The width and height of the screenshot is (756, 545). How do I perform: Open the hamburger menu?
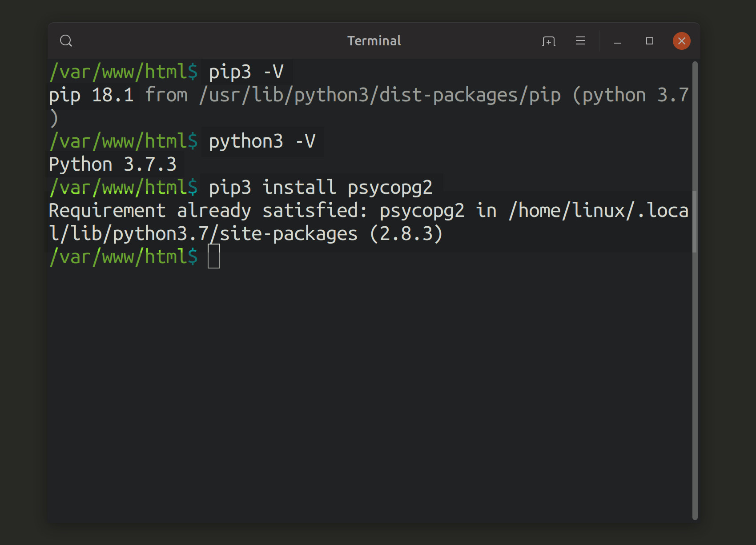pyautogui.click(x=580, y=41)
